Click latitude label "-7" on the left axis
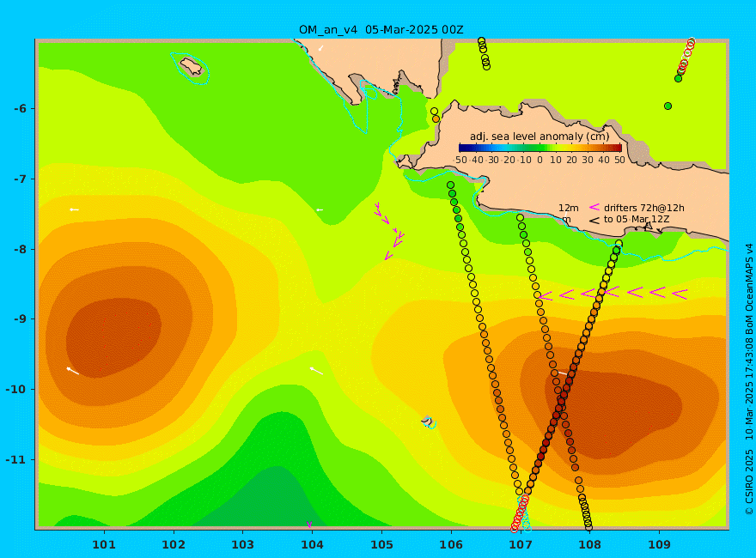This screenshot has height=558, width=756. click(21, 179)
